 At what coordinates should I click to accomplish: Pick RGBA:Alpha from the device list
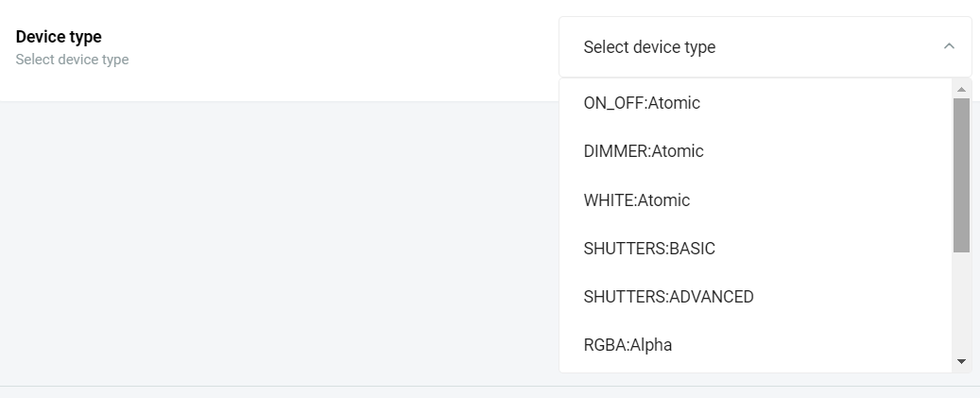point(628,345)
